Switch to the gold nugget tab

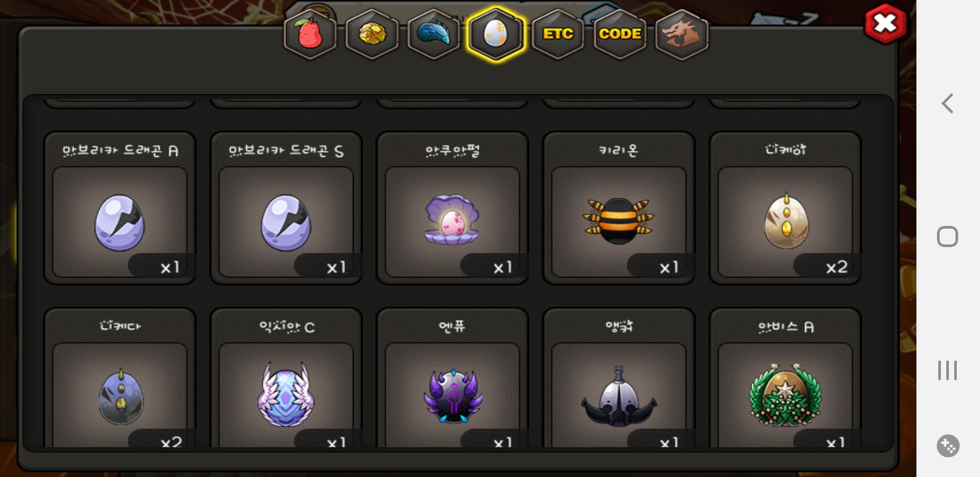point(372,34)
